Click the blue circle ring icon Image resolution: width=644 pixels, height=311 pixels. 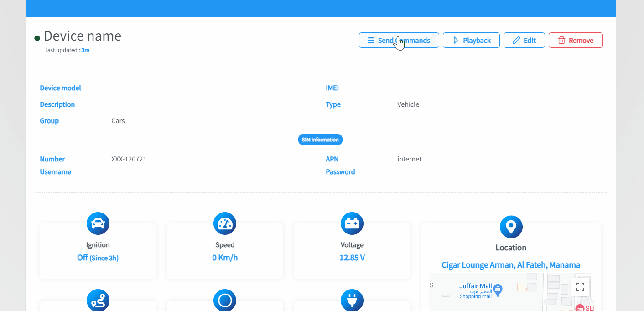225,300
